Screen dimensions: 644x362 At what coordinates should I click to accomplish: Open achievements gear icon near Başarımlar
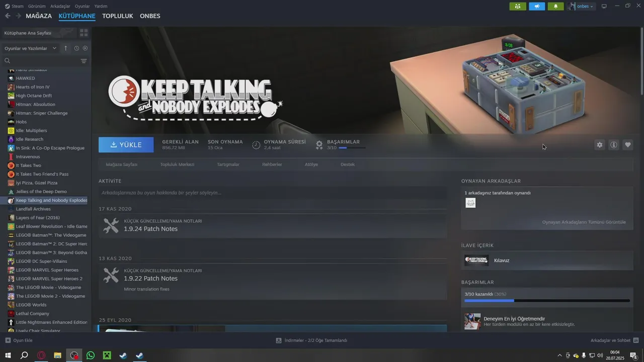pyautogui.click(x=319, y=145)
